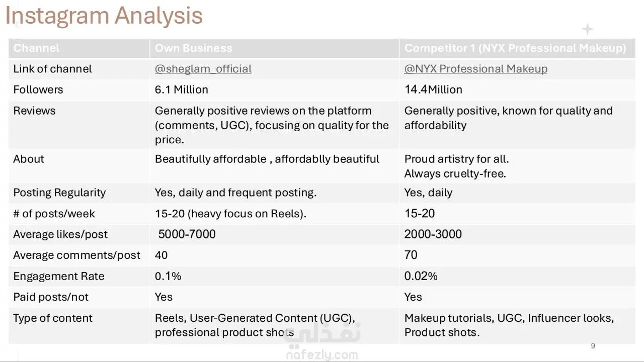The image size is (644, 362).
Task: Click the Instagram Analysis slide title
Action: pyautogui.click(x=104, y=16)
